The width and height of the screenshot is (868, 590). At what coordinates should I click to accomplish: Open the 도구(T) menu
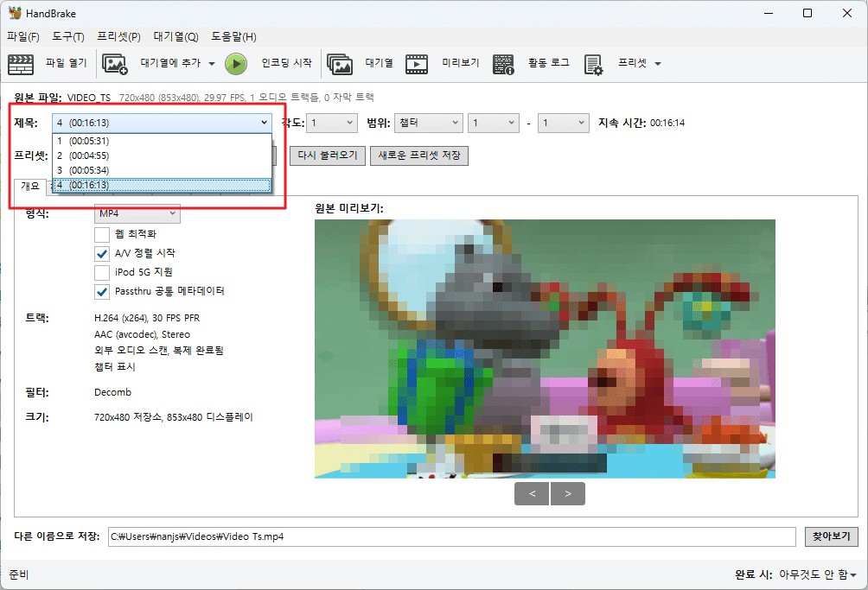(x=68, y=36)
